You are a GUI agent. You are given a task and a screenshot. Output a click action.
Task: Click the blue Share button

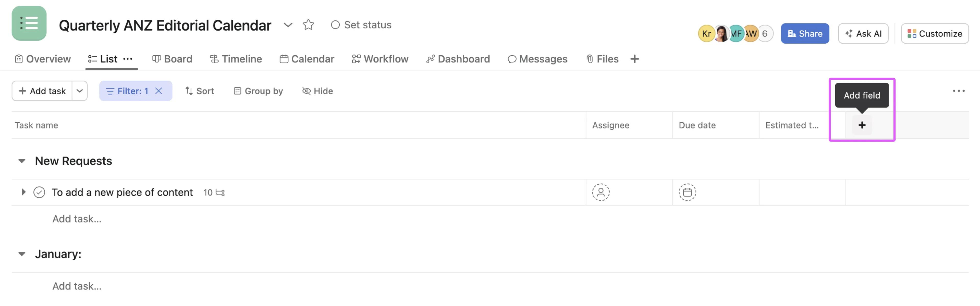pos(805,33)
